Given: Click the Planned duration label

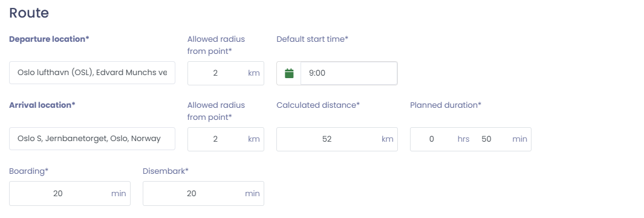Looking at the screenshot, I should (446, 105).
